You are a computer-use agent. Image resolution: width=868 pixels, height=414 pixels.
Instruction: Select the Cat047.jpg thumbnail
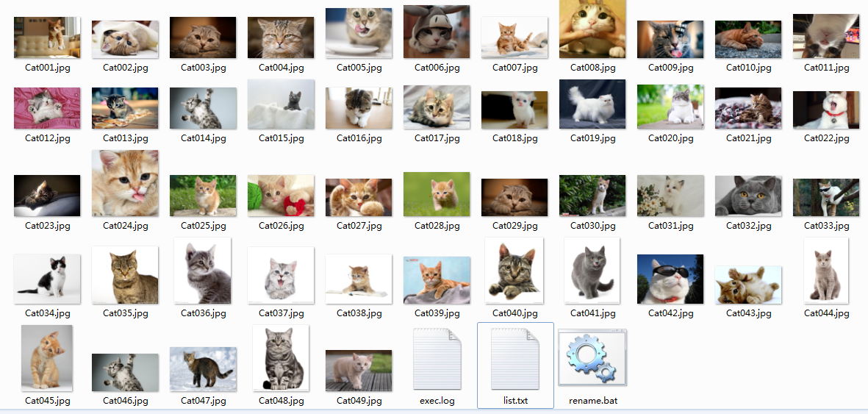203,369
